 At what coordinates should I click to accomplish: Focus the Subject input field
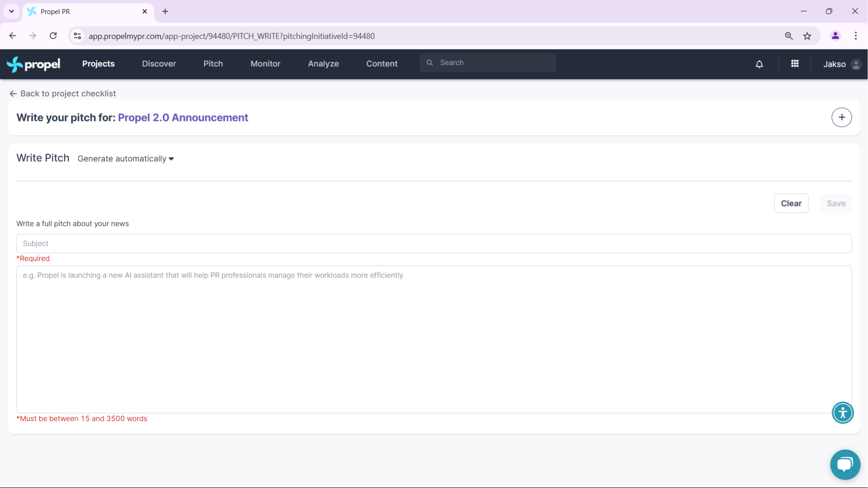434,244
